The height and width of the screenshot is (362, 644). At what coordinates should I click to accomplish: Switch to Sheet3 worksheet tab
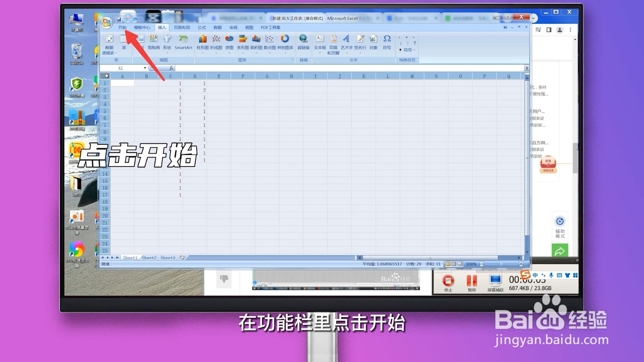pyautogui.click(x=168, y=257)
